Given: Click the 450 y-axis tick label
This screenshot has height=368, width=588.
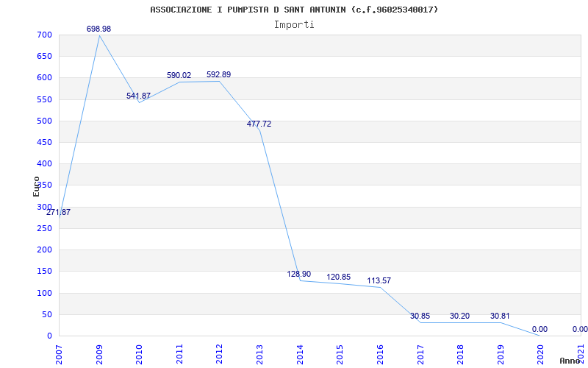Looking at the screenshot, I should coord(44,142).
